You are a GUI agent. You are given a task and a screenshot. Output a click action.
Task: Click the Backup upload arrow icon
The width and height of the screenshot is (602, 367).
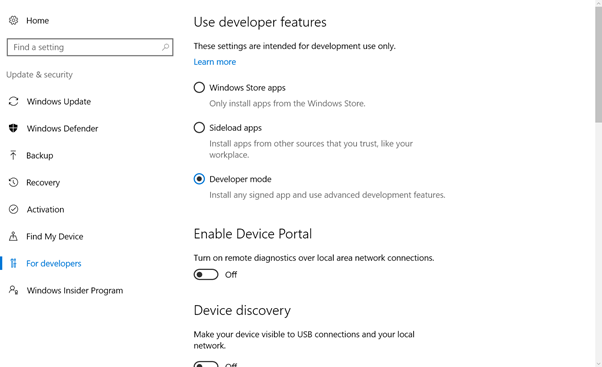tap(13, 155)
